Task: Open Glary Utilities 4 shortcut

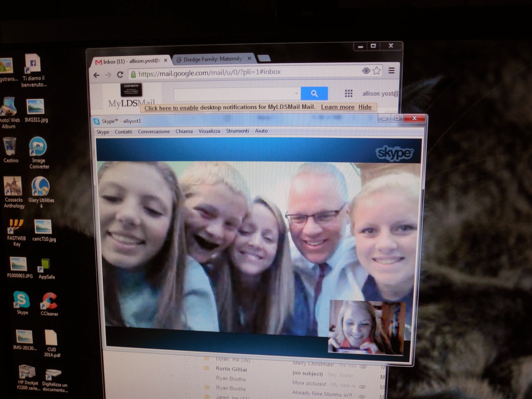Action: (x=41, y=192)
